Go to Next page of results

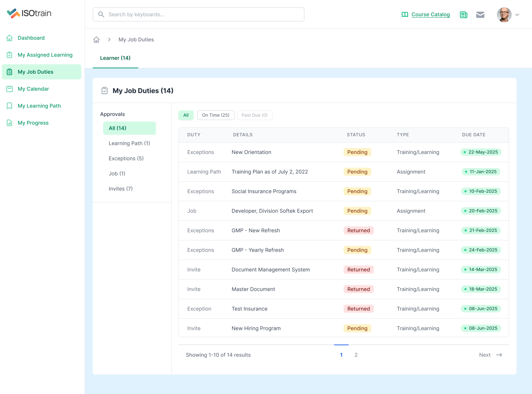coord(490,355)
